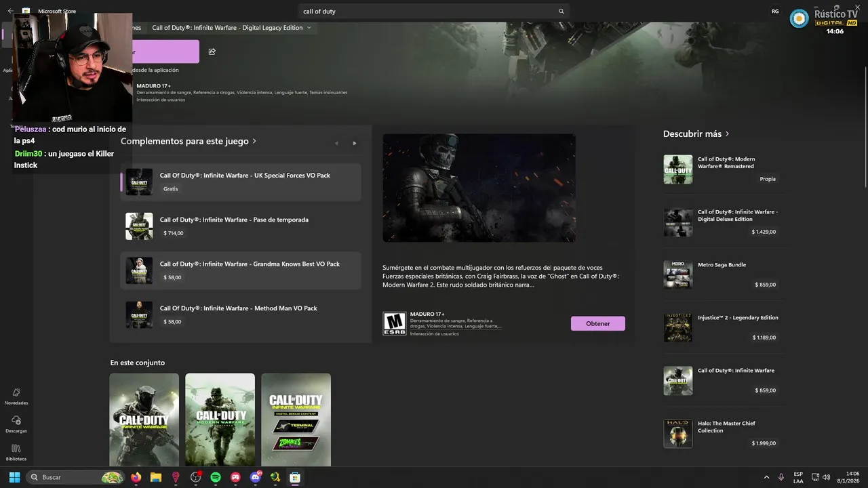868x488 pixels.
Task: Click the MADURO 17+ rating text near top
Action: [153, 86]
